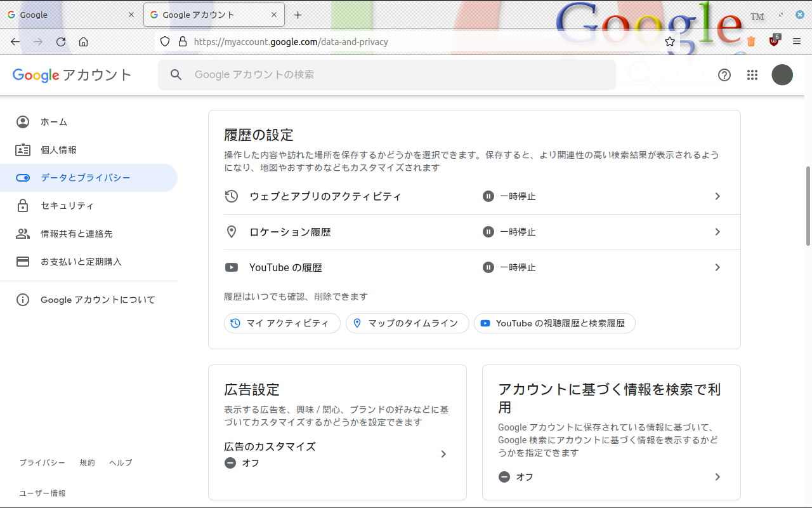This screenshot has height=508, width=812.
Task: Click the browser home icon
Action: pos(83,42)
